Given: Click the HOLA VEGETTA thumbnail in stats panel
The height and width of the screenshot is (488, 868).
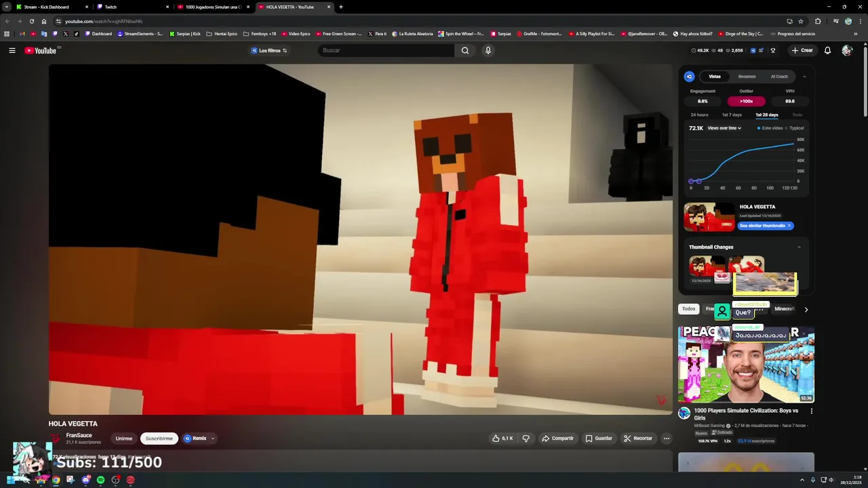Looking at the screenshot, I should 709,217.
